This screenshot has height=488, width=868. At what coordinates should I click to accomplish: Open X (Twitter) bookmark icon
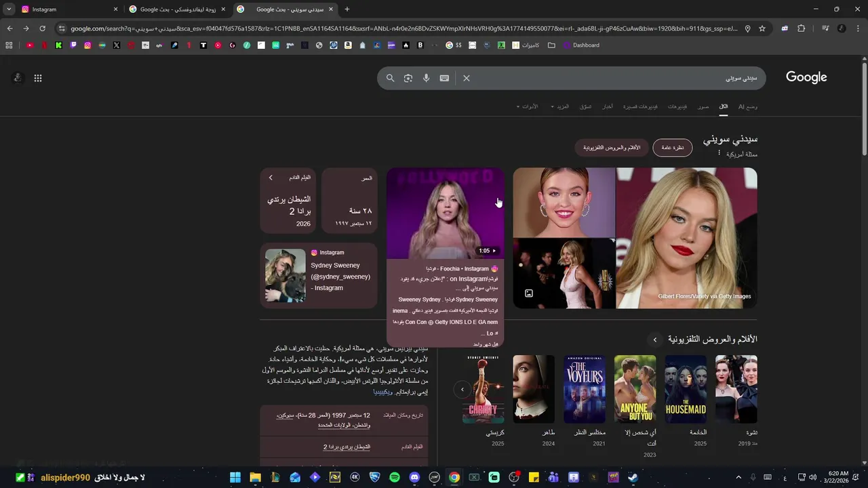tap(117, 45)
